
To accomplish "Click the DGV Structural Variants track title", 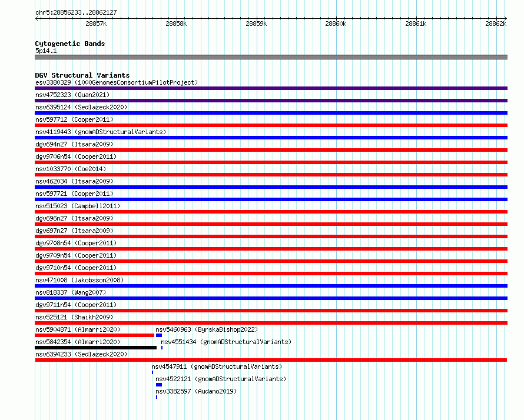I will 82,75.
